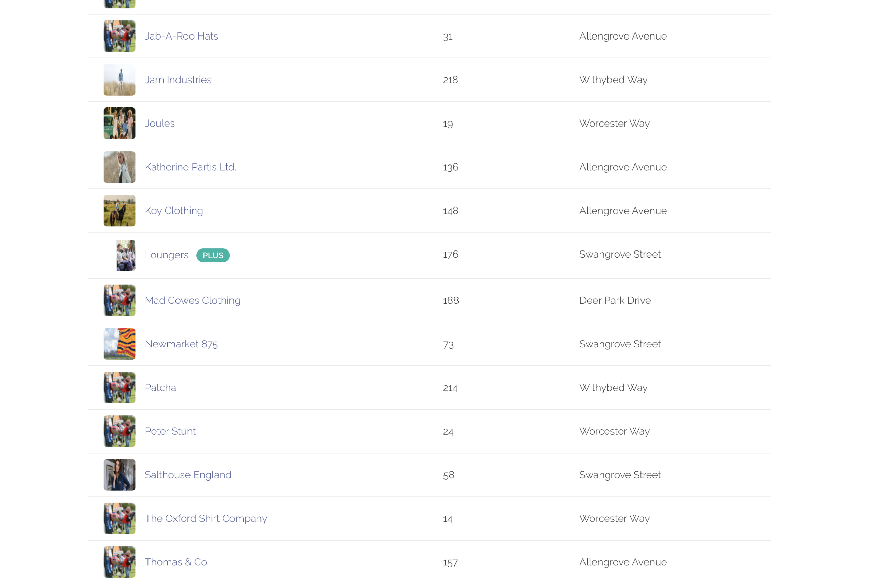Open the Jab-A-Roo Hats exhibitor link

point(181,36)
